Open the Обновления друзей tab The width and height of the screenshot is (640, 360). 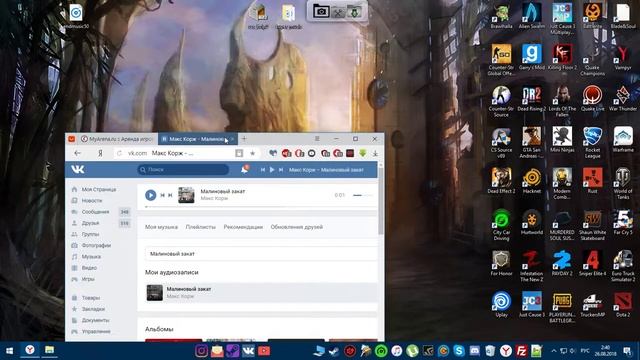(297, 227)
